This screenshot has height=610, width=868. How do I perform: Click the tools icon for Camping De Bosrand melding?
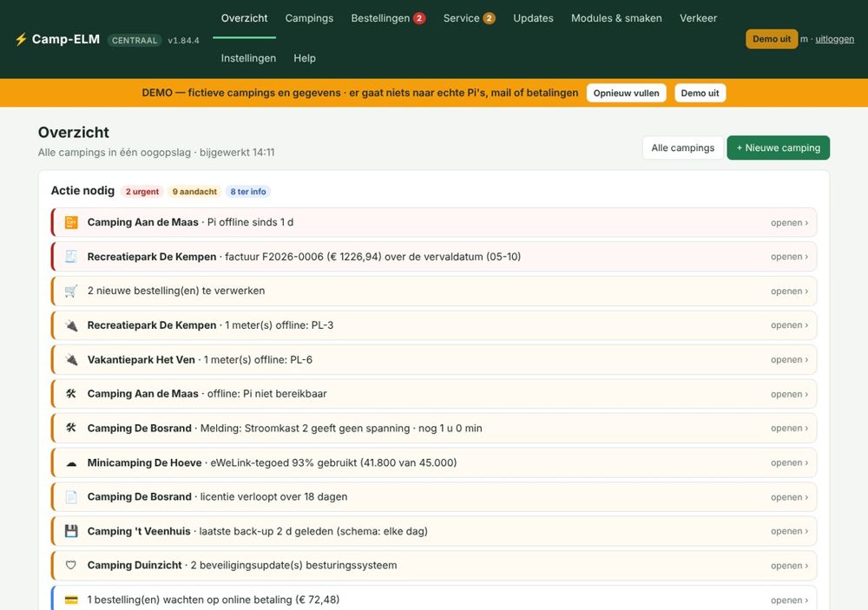click(71, 428)
